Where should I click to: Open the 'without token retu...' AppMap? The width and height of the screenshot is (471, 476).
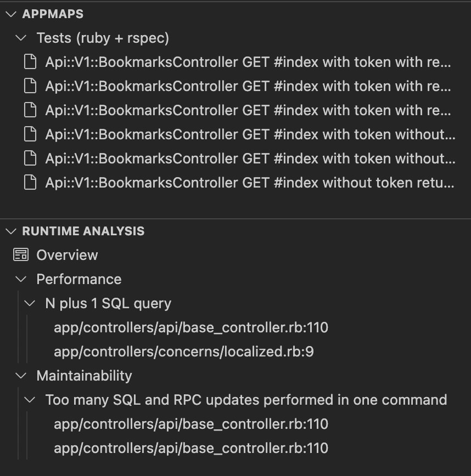(x=250, y=183)
